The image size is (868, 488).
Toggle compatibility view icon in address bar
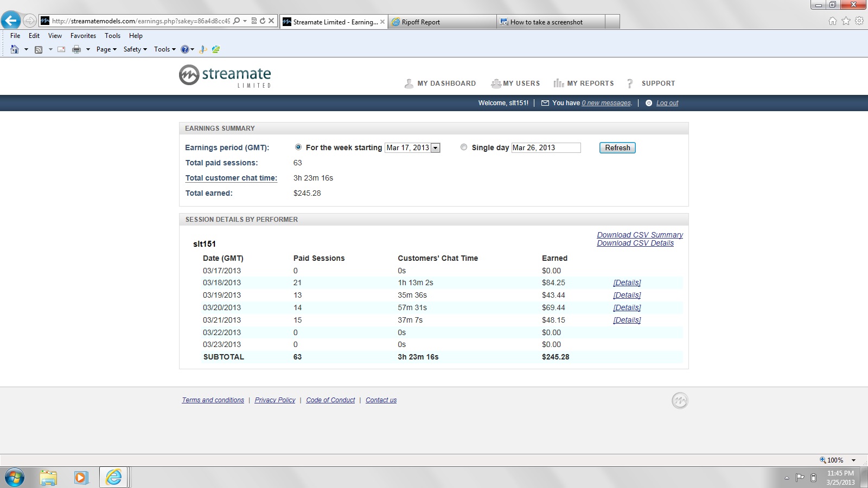(254, 21)
